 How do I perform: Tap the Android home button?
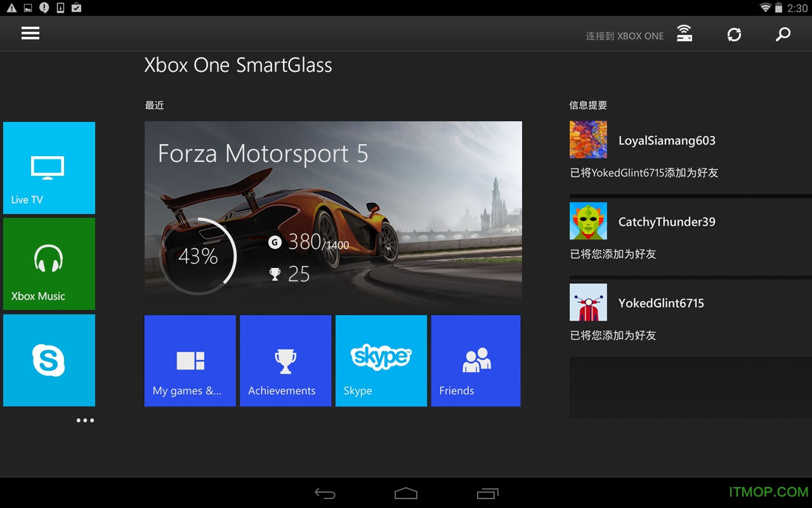pos(406,493)
